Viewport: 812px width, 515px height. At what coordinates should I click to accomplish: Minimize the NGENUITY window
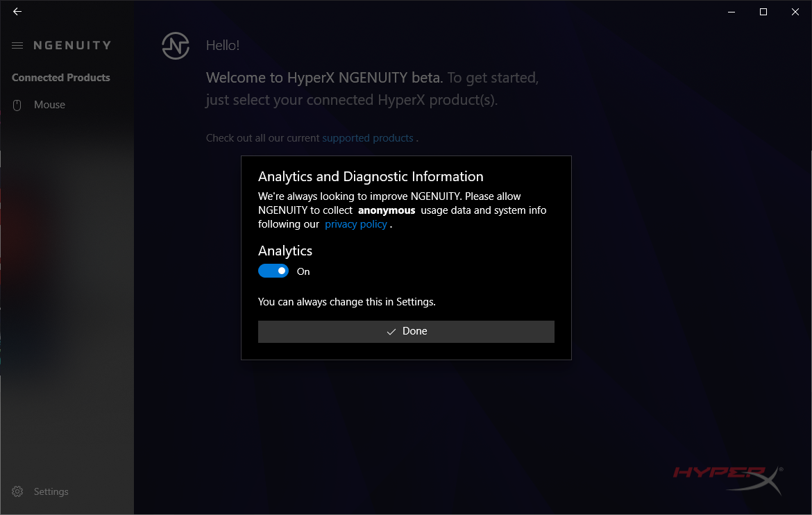(731, 12)
